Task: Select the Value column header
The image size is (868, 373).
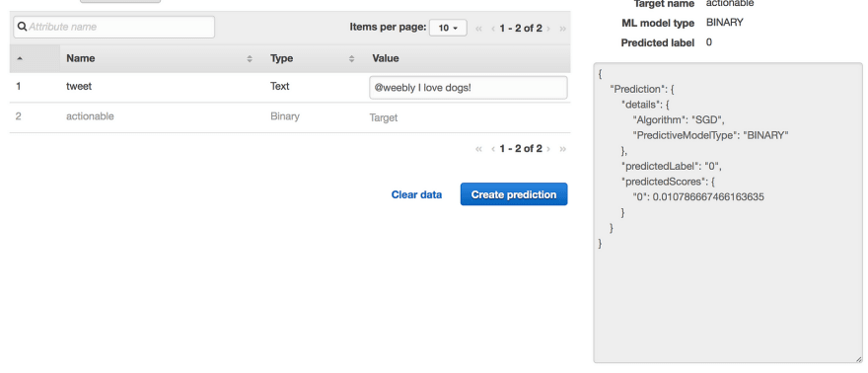Action: click(386, 58)
